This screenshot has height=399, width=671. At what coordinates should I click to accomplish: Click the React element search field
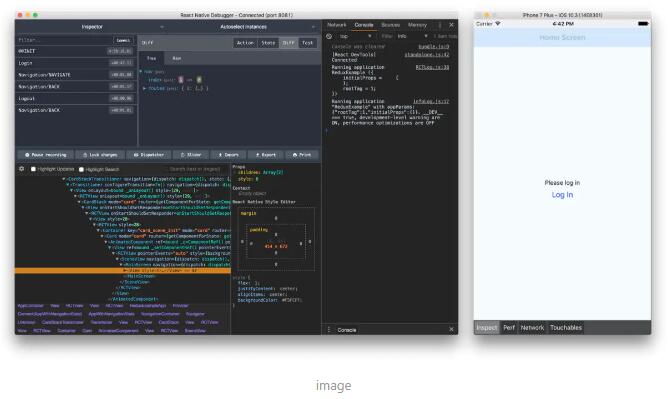pos(195,169)
